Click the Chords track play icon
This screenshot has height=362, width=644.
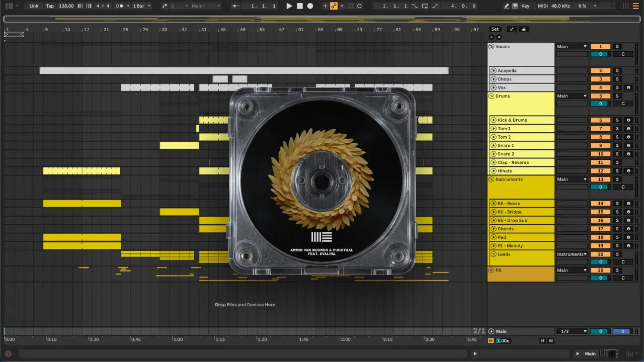(494, 229)
